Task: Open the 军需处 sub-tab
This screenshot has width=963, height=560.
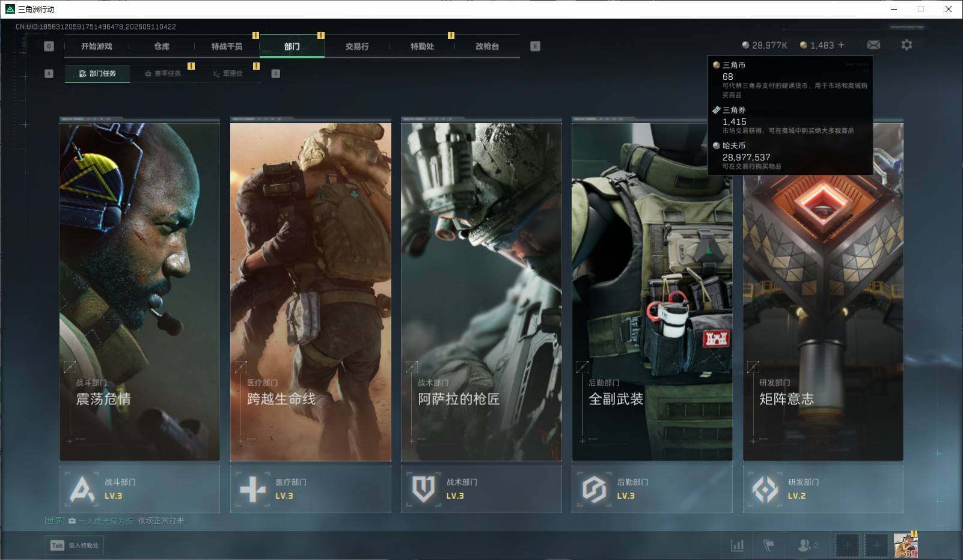Action: coord(228,73)
